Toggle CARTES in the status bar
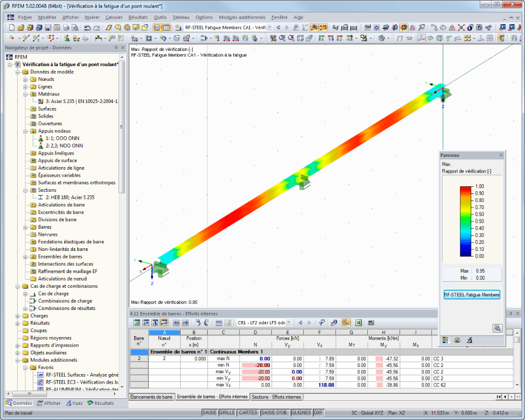The width and height of the screenshot is (525, 420). click(248, 412)
